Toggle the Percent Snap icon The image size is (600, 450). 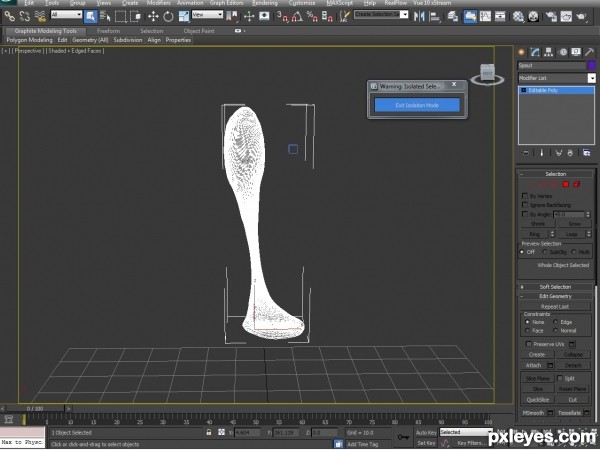click(x=312, y=16)
